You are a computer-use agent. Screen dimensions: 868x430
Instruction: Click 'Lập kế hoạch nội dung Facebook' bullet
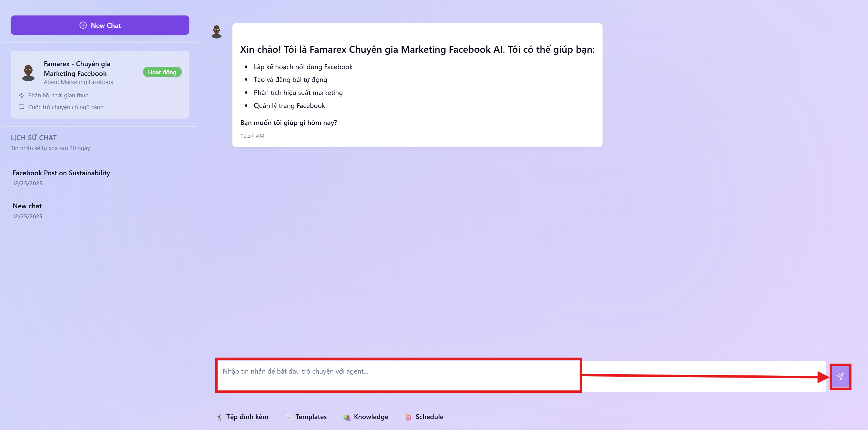coord(303,67)
